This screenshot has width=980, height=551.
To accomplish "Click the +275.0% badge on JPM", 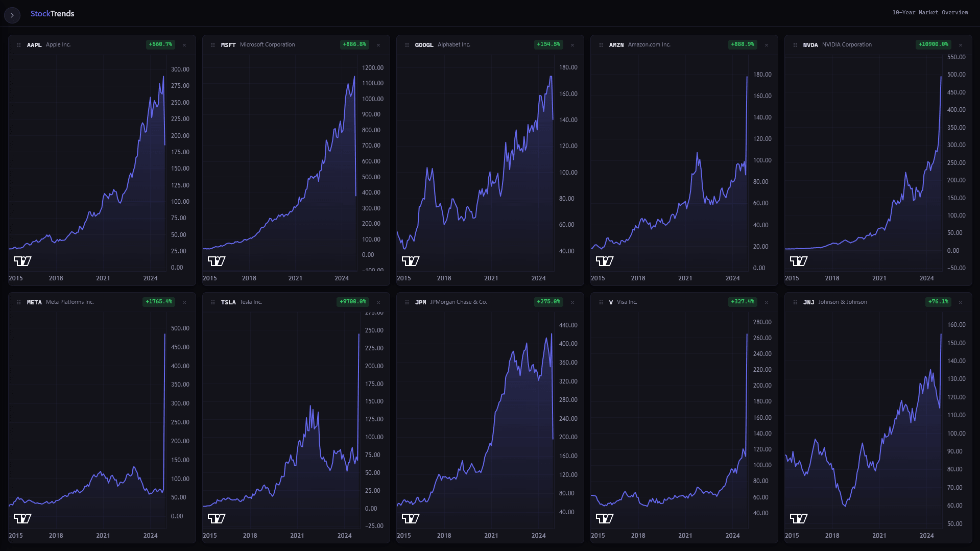I will pyautogui.click(x=548, y=302).
